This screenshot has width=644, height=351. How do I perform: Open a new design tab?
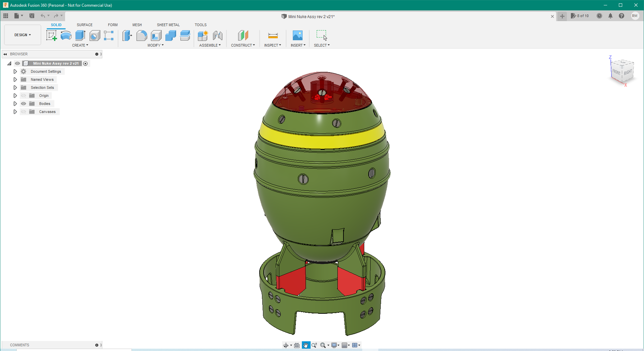(x=562, y=16)
